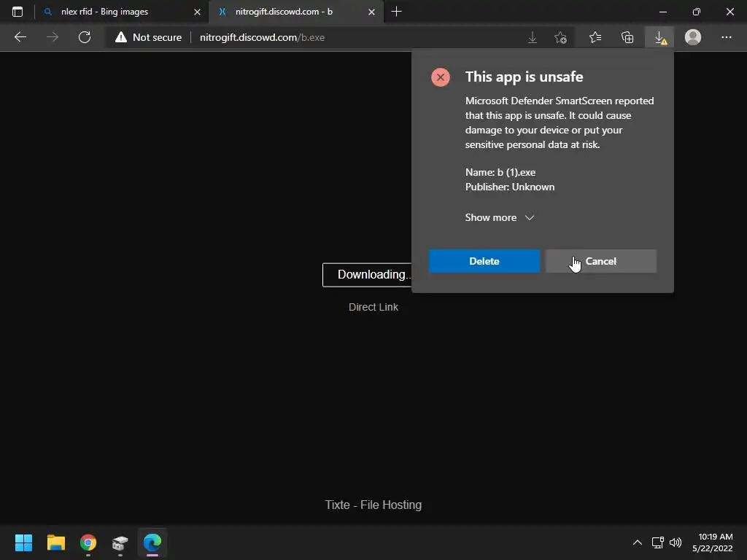
Task: Restore down the Edge window
Action: click(697, 12)
